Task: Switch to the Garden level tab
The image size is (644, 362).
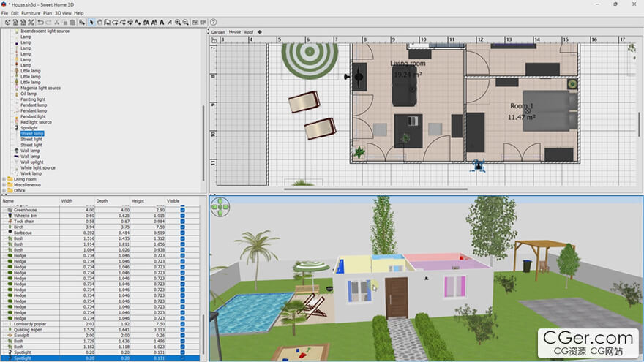Action: coord(218,32)
